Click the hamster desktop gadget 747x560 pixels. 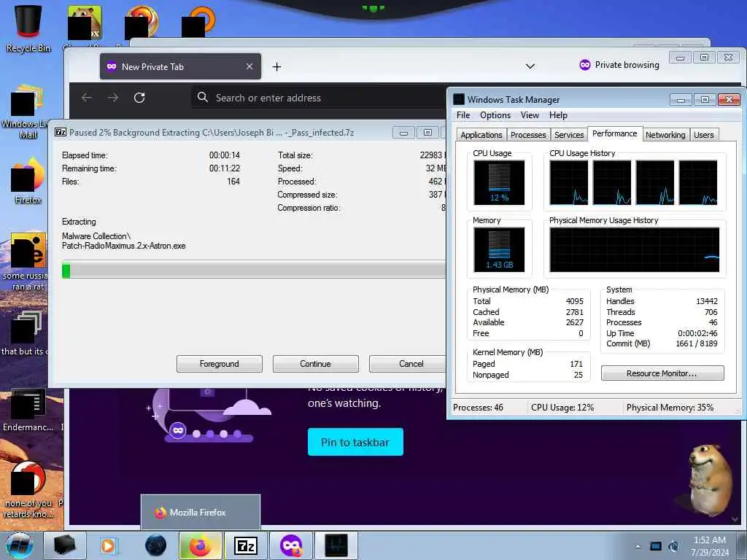click(710, 480)
